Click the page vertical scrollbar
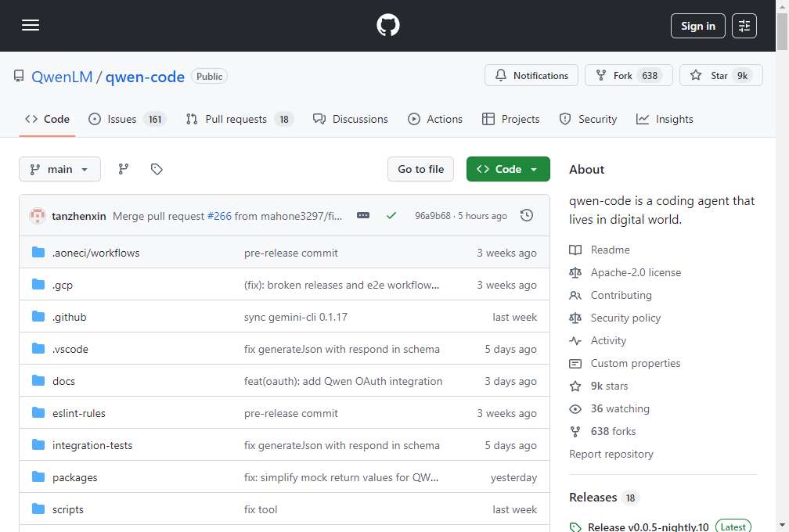 pos(782,235)
